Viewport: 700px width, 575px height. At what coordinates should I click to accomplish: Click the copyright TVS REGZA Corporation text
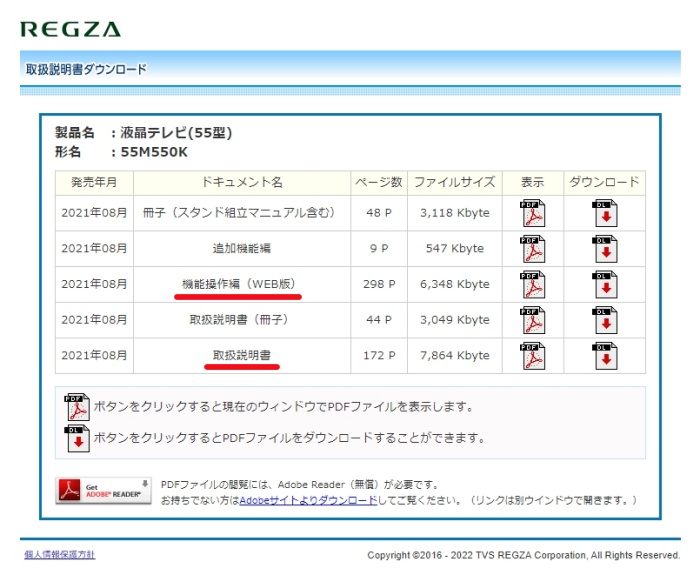coord(524,555)
